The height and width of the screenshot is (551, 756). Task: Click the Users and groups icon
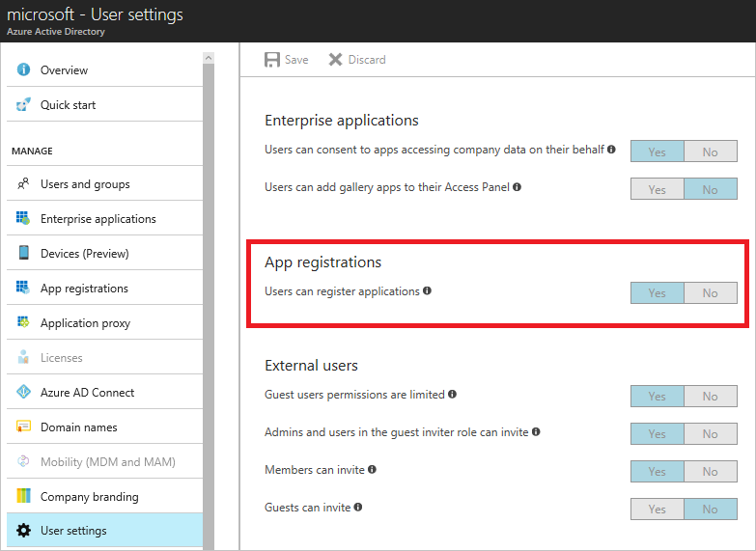click(23, 183)
